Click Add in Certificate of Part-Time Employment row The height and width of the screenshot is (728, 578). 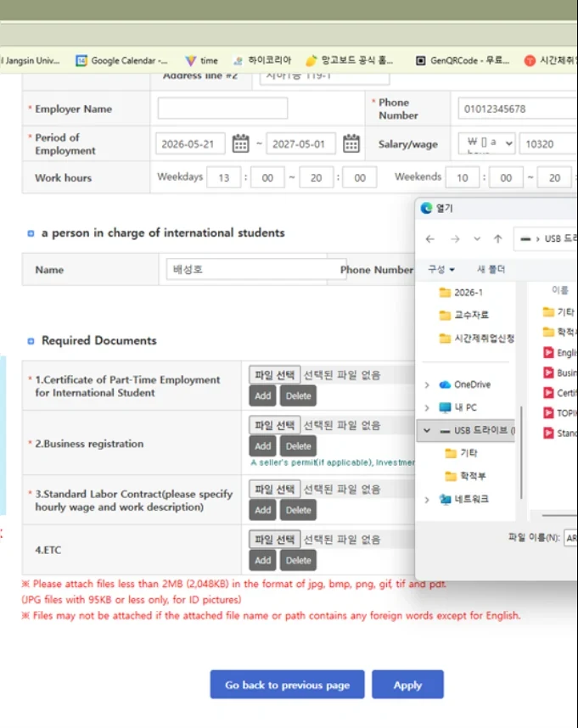pyautogui.click(x=263, y=395)
